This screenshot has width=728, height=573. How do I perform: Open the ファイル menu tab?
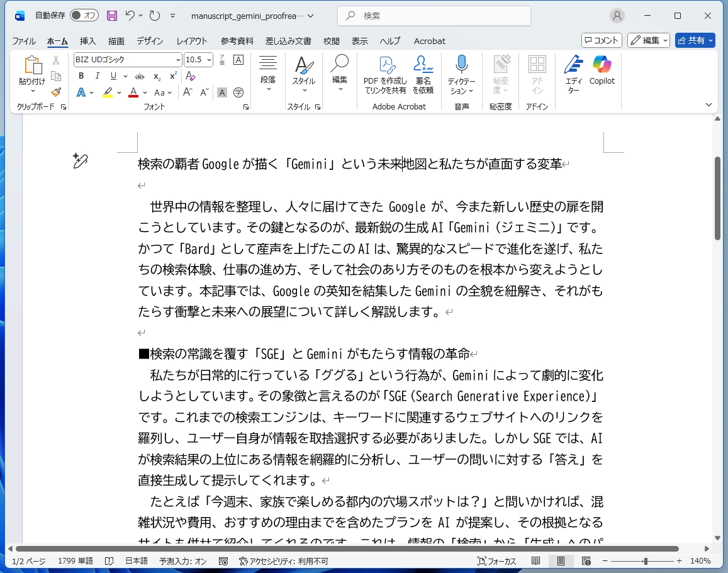click(24, 41)
